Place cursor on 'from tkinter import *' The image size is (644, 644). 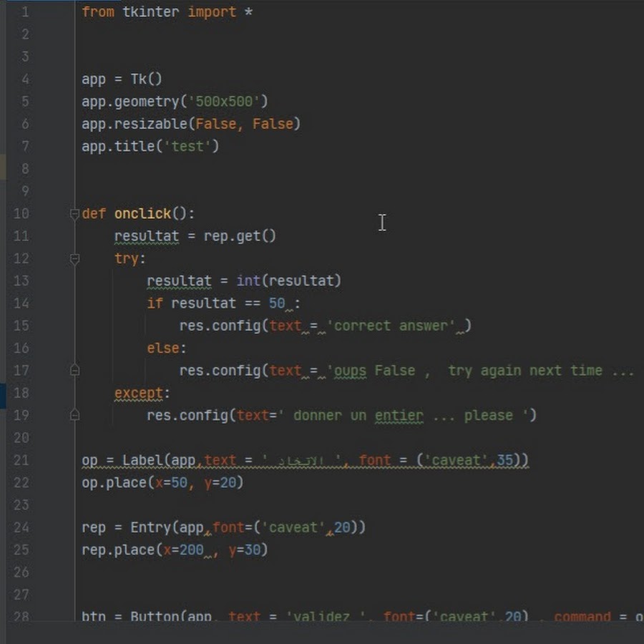(167, 12)
